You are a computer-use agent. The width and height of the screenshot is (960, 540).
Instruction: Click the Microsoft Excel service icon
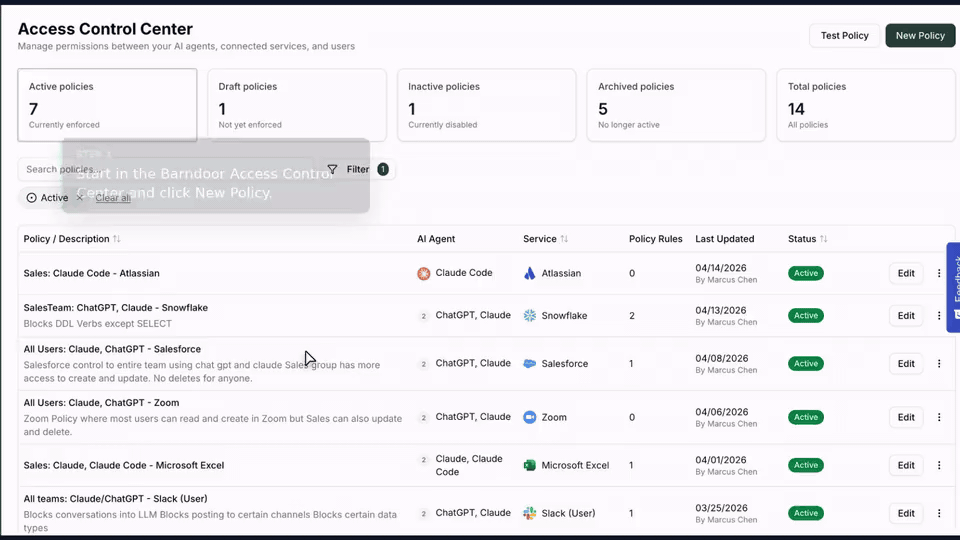[x=530, y=465]
